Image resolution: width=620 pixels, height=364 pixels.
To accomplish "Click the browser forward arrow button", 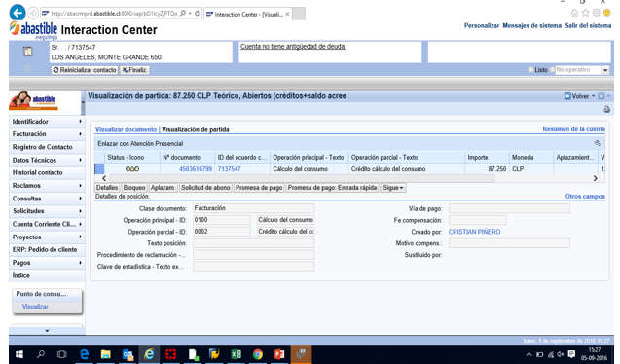I will pos(33,13).
